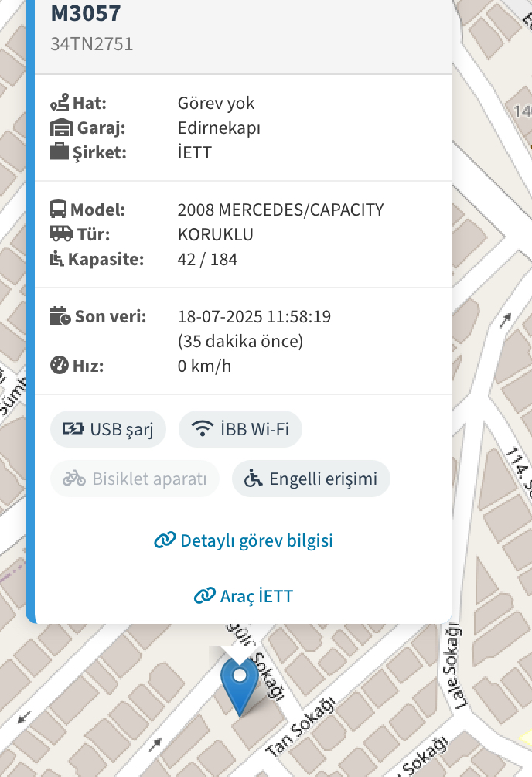Open the Araç İETT link
This screenshot has height=777, width=532.
[x=244, y=596]
